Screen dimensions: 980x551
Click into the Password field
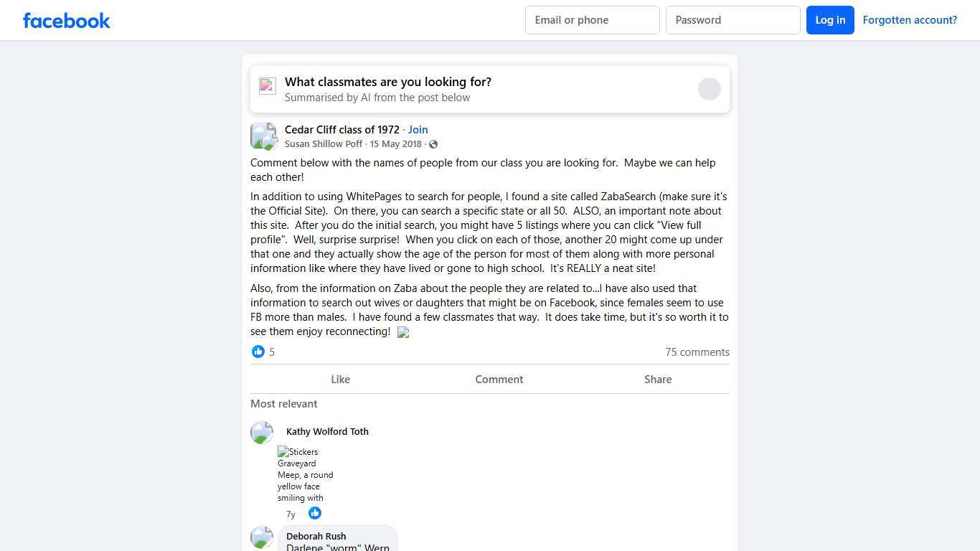[x=732, y=20]
